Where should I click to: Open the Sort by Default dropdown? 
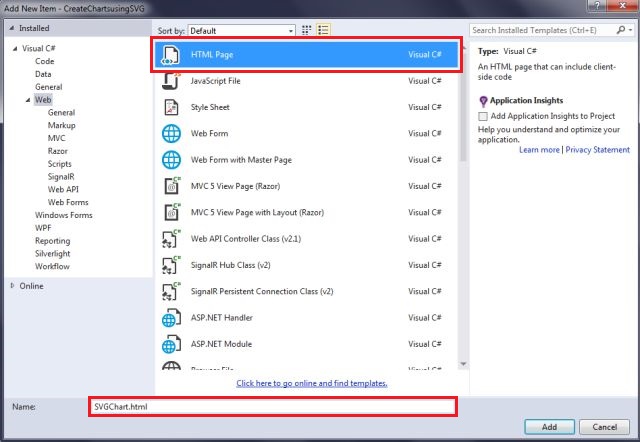242,31
